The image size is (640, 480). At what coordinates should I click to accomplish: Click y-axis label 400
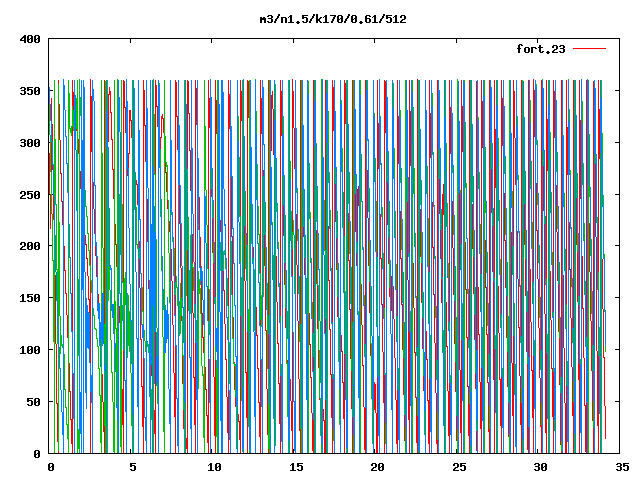click(x=30, y=39)
